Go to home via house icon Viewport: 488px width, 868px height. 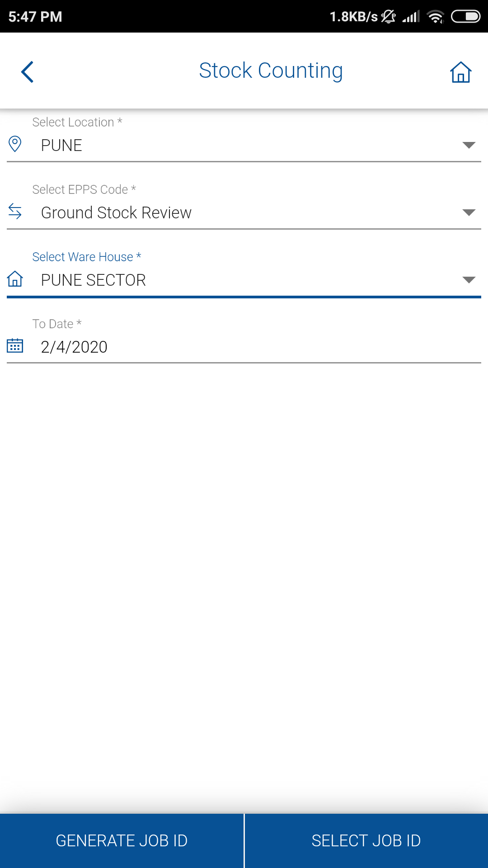(460, 72)
